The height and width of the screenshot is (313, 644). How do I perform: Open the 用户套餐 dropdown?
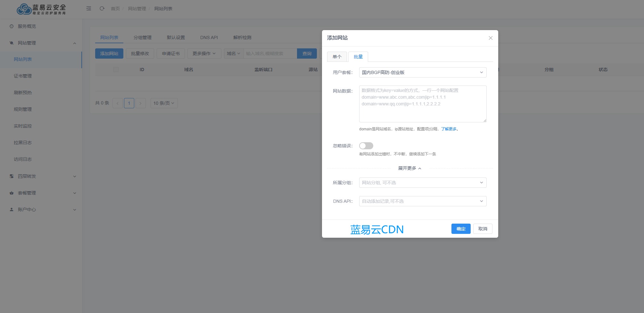pos(422,72)
